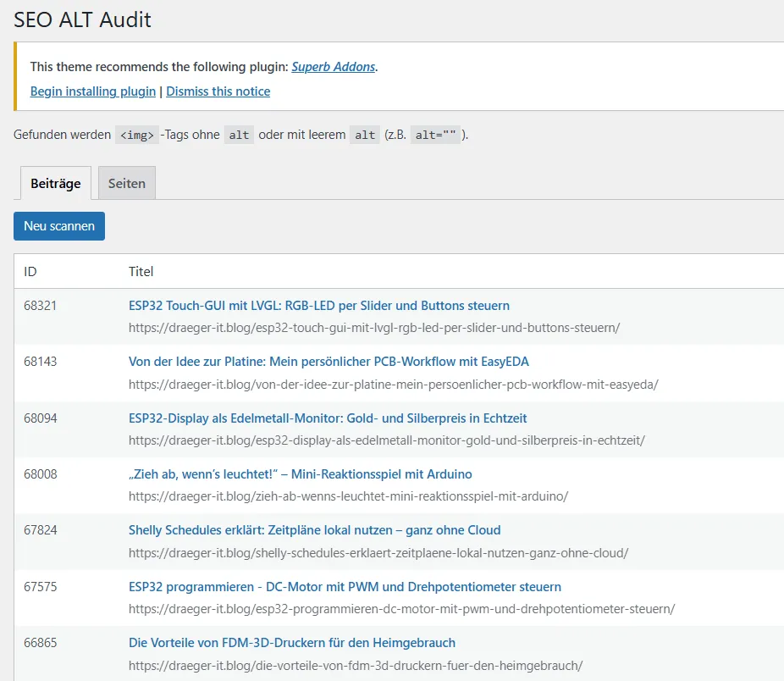Image resolution: width=784 pixels, height=681 pixels.
Task: Click the SEO ALT Audit page heading
Action: click(82, 20)
